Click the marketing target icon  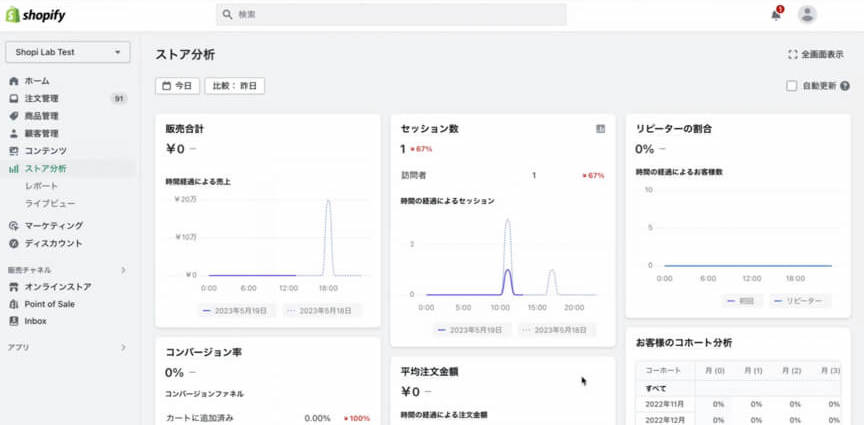[14, 225]
